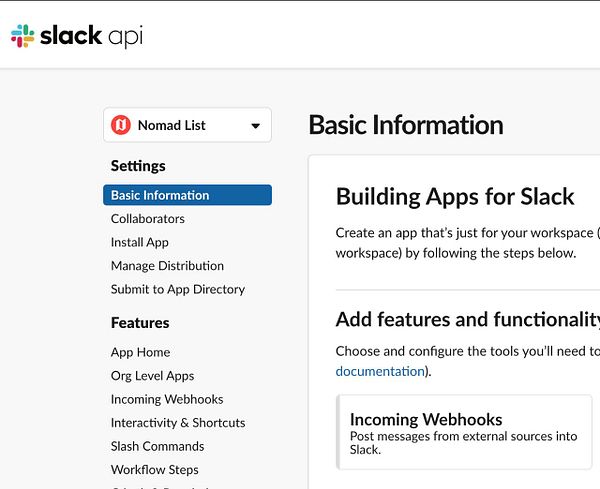Navigate to Submit to App Directory

click(178, 289)
